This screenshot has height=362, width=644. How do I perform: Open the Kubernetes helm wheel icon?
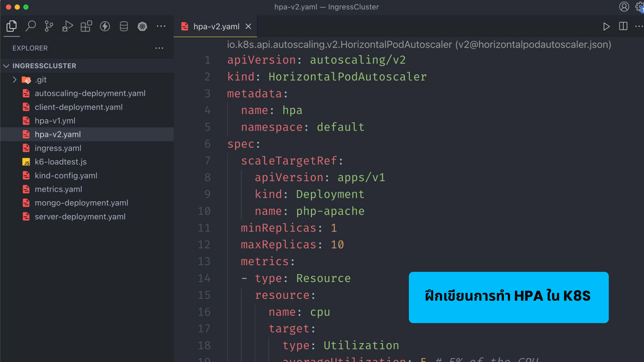[142, 26]
